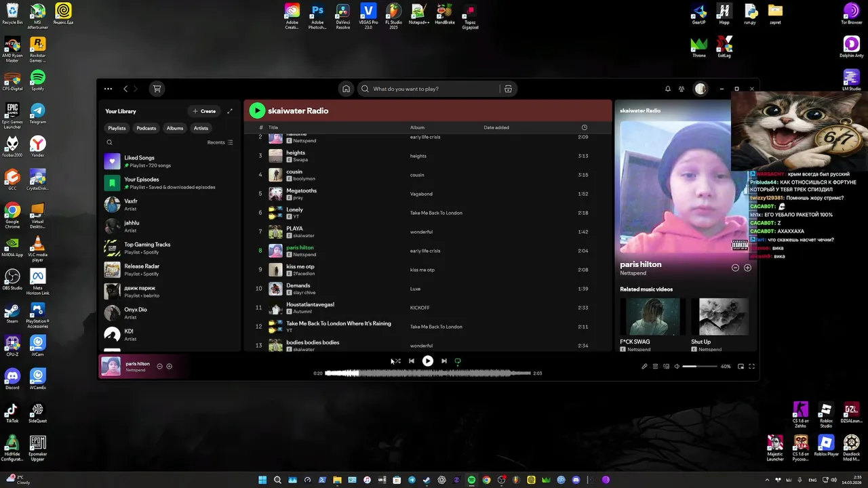
Task: Click the Spotify Home icon
Action: (x=346, y=89)
